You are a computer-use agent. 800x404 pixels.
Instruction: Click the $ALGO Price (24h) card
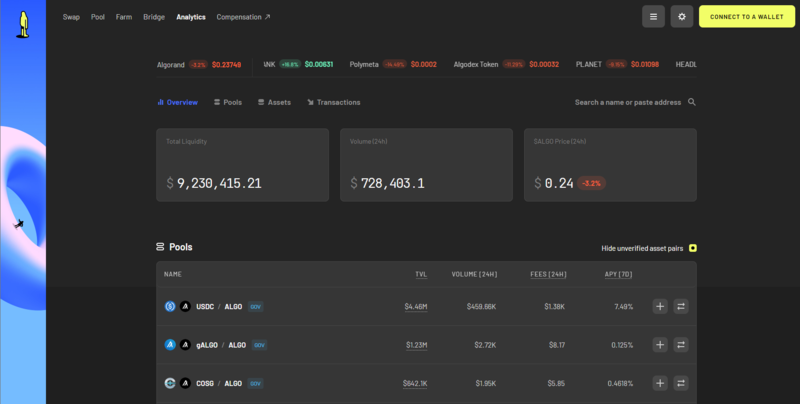coord(610,165)
